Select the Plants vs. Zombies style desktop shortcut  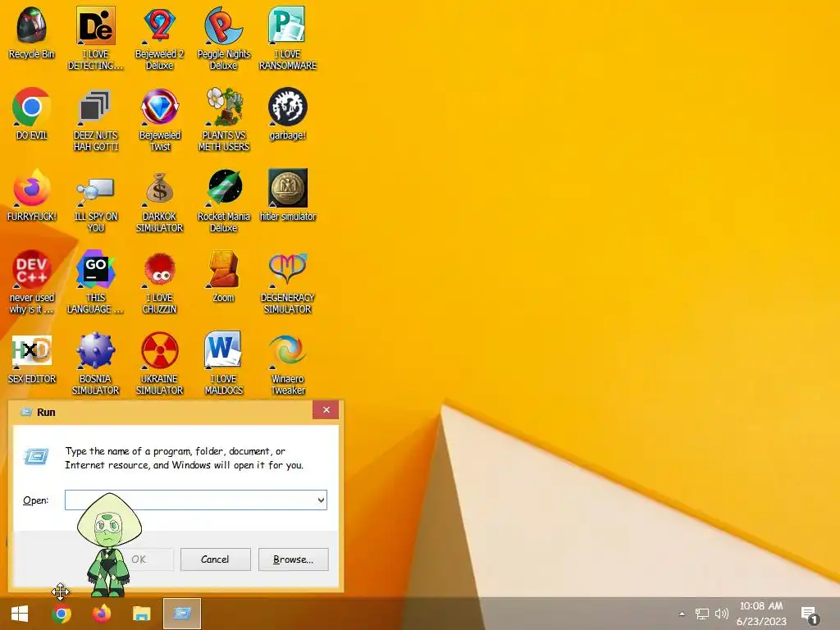pos(224,120)
